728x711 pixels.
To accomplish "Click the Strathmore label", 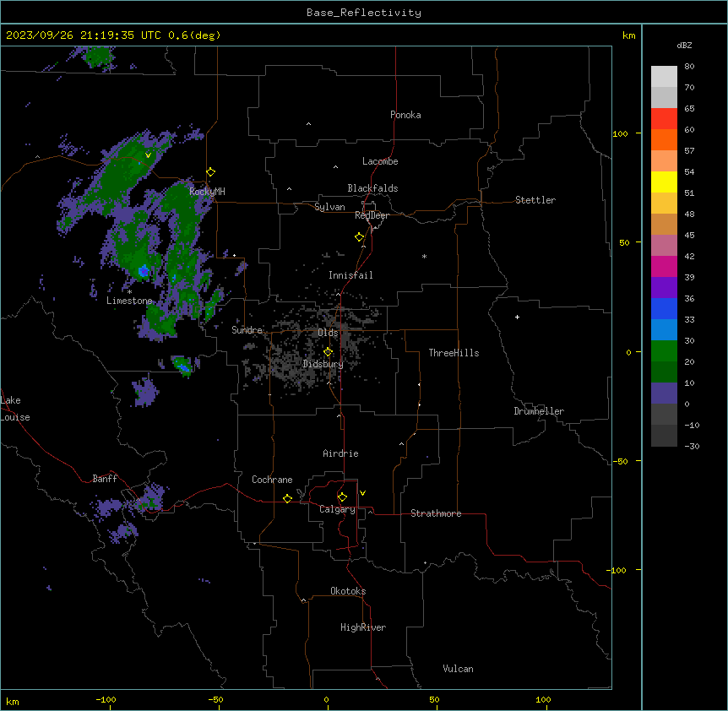I will (436, 513).
